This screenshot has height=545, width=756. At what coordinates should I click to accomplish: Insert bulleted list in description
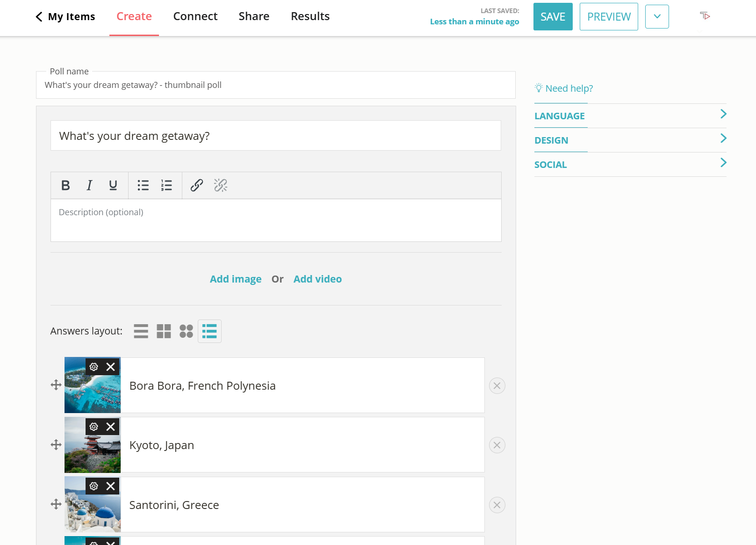coord(143,185)
